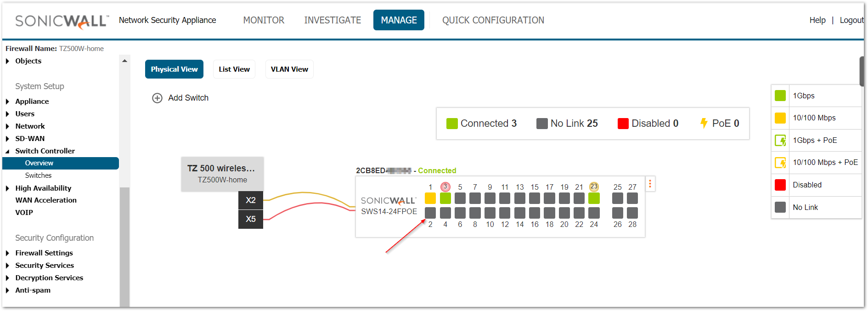This screenshot has height=311, width=868.
Task: Select green port 23 on the switch
Action: [x=594, y=198]
